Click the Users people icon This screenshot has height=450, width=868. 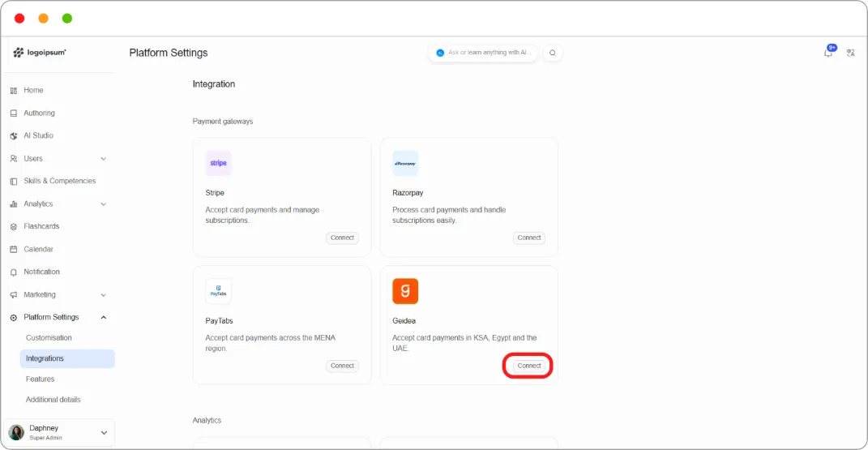(14, 158)
